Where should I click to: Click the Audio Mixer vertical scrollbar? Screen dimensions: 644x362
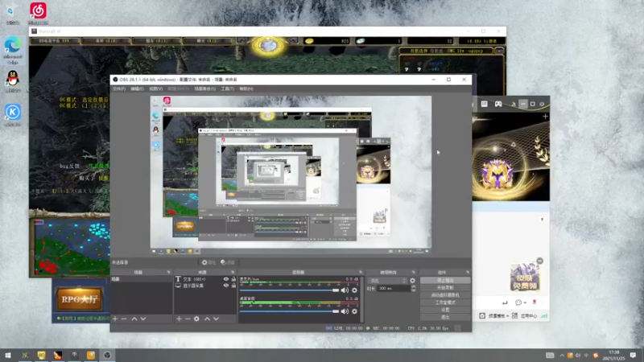361,298
